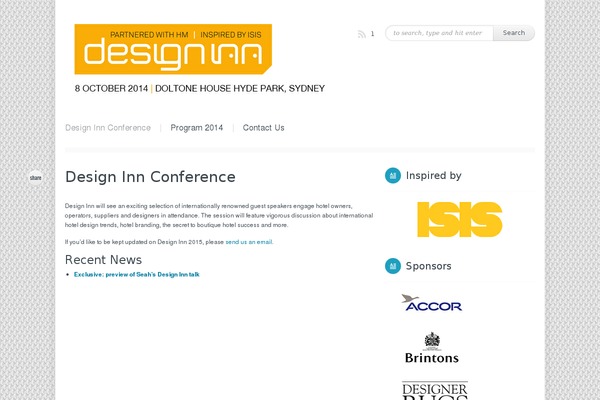Image resolution: width=600 pixels, height=400 pixels.
Task: Click the 'Sponsors' sidebar heading
Action: point(429,266)
